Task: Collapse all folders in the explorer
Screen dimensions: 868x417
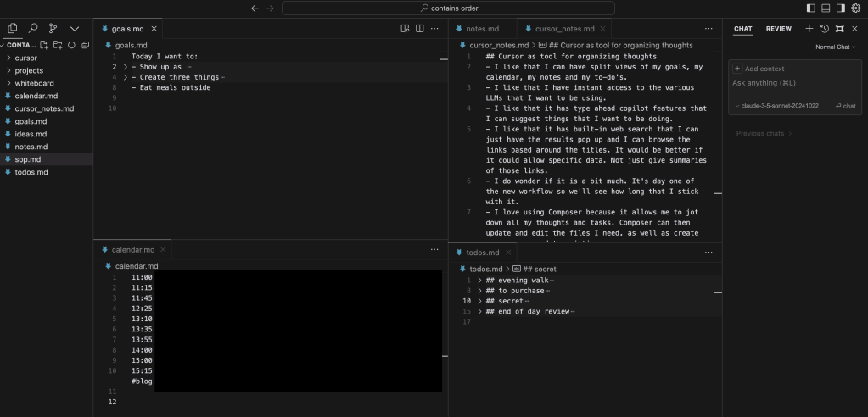Action: [84, 44]
